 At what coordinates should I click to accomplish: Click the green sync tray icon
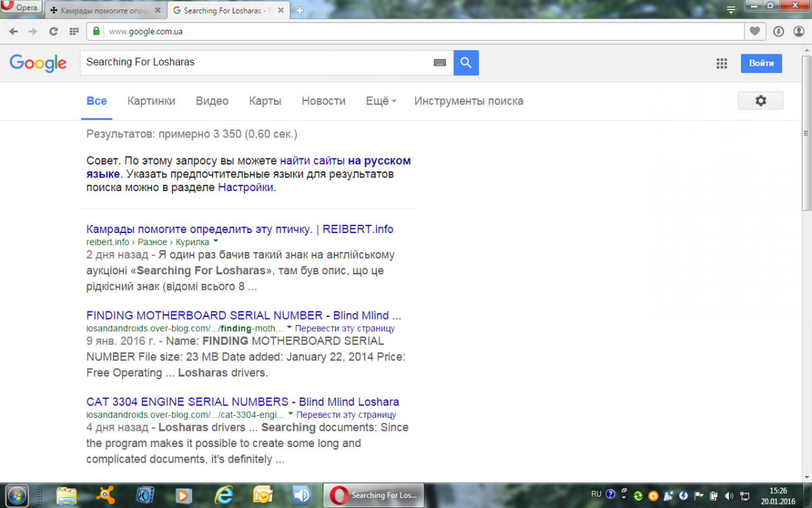[x=637, y=495]
